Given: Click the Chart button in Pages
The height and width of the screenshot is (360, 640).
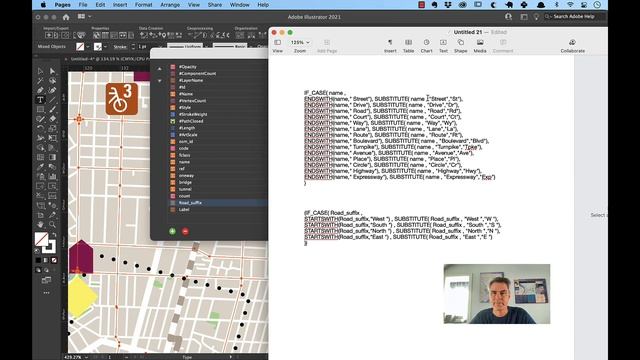Looking at the screenshot, I should [x=426, y=45].
